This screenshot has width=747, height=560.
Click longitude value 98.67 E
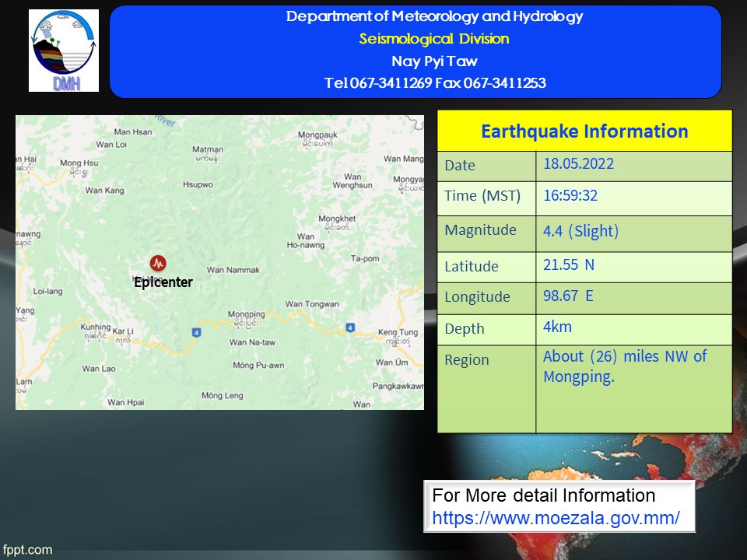click(568, 296)
